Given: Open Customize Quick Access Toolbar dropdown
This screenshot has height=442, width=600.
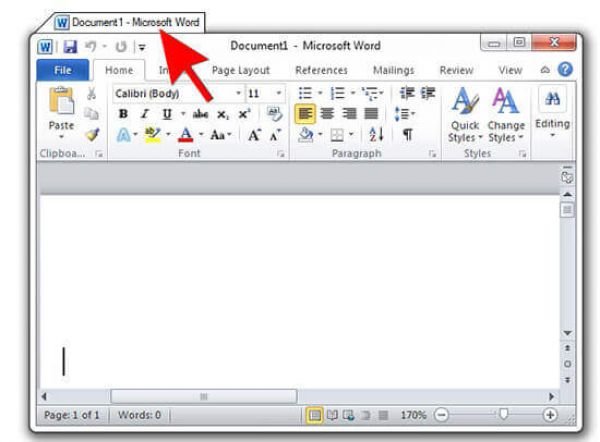Looking at the screenshot, I should pos(142,47).
